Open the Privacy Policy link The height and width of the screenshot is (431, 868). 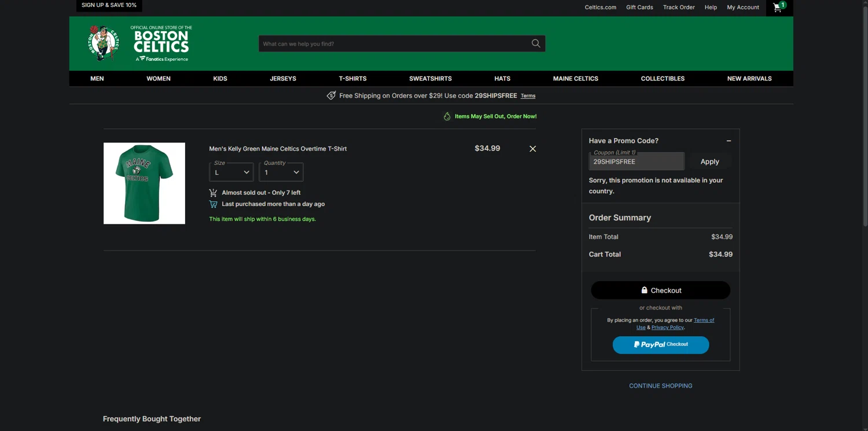(668, 327)
